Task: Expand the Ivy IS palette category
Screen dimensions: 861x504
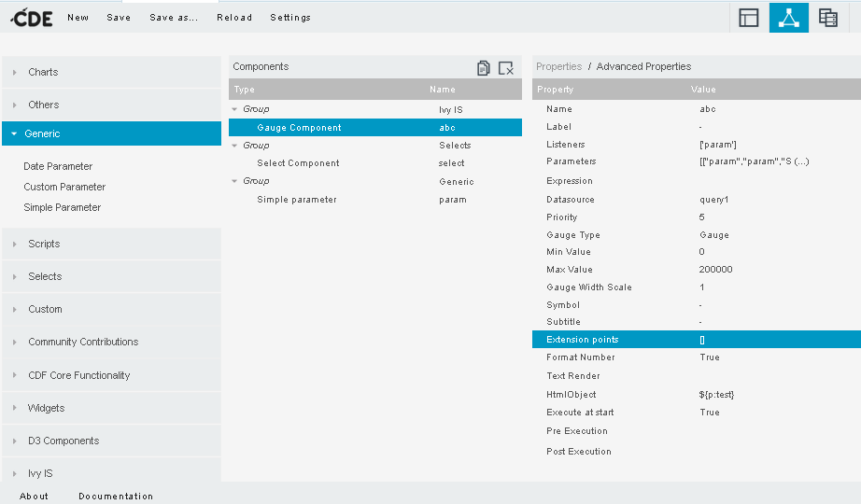Action: (111, 471)
